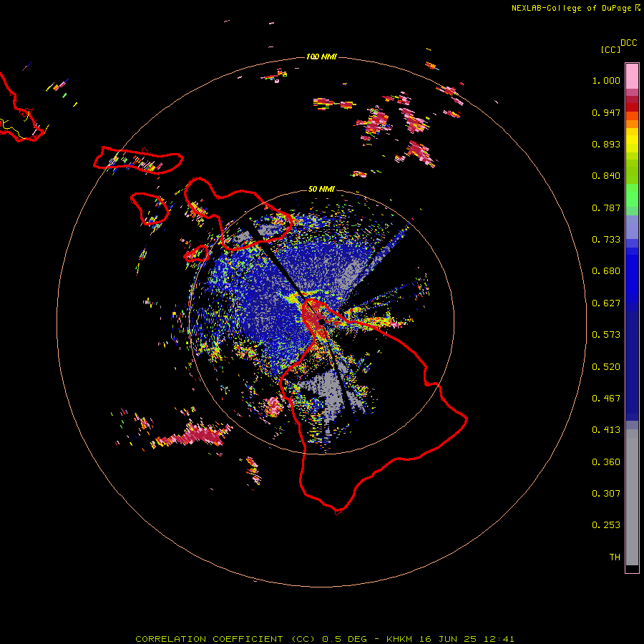Click the 1.000 scale value
The image size is (644, 644).
[x=606, y=80]
